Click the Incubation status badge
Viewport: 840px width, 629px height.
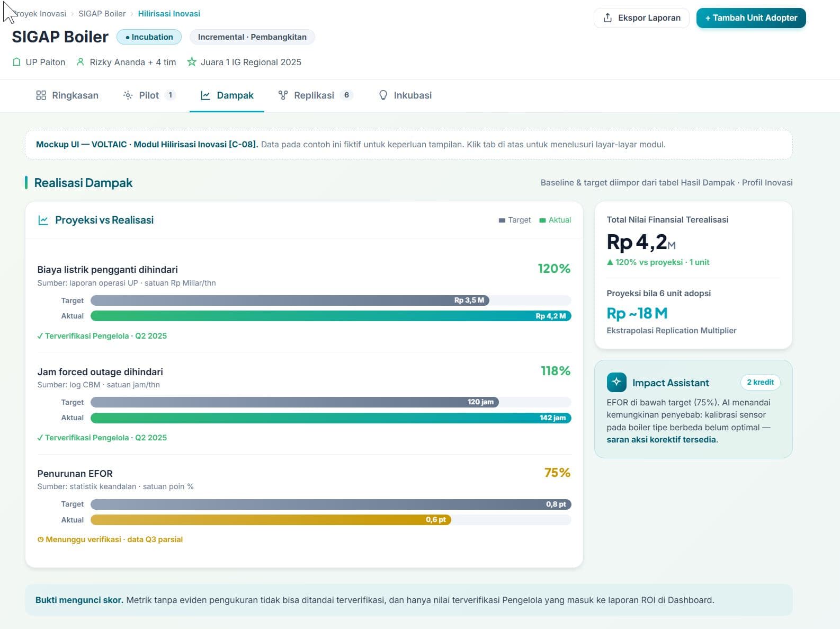149,37
